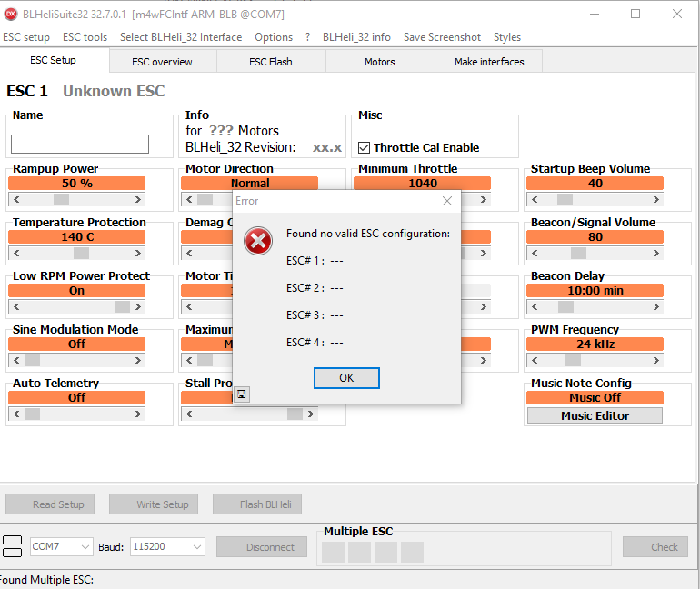Viewport: 700px width, 589px height.
Task: Click Low RPM Power Protect left arrow
Action: [16, 306]
